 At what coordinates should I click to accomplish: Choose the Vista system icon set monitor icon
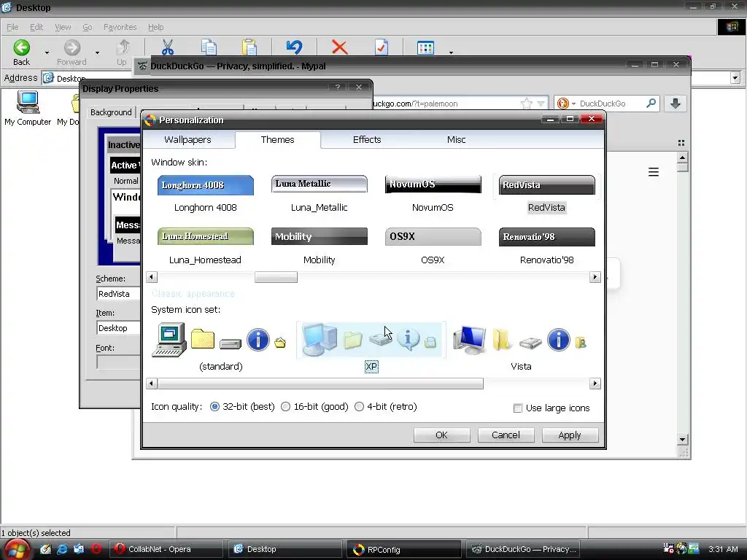[x=469, y=340]
